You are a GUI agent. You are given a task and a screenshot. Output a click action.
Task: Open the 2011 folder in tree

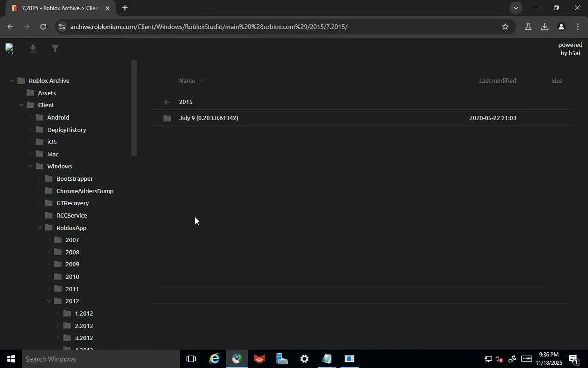[x=72, y=289]
